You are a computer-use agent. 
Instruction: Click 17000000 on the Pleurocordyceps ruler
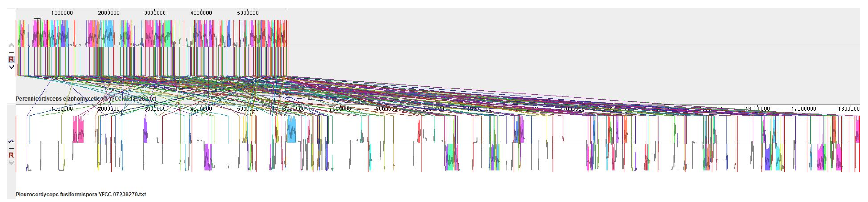click(x=804, y=109)
